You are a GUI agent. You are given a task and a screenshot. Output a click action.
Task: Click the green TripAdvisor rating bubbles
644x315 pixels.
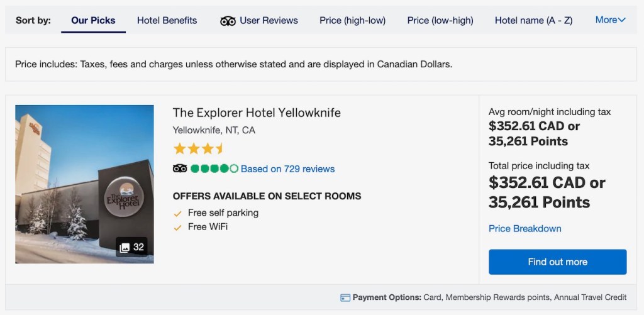click(214, 169)
